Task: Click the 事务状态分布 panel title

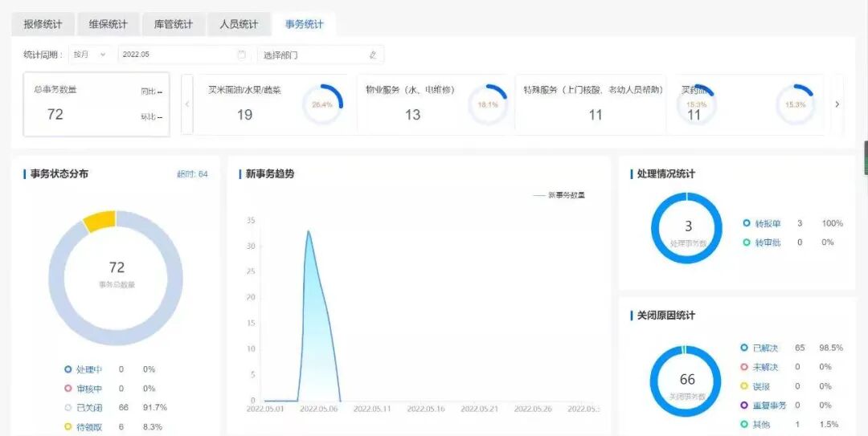Action: (59, 173)
